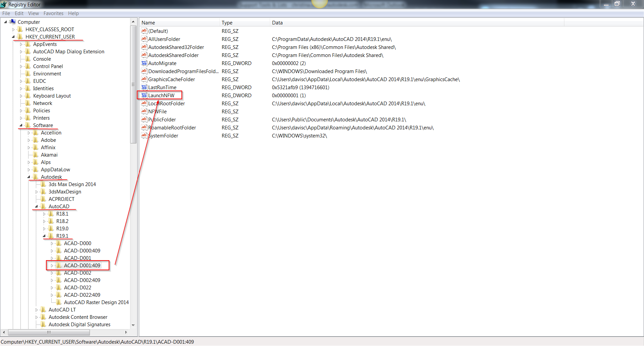Collapse the Autodesk key

[x=29, y=177]
